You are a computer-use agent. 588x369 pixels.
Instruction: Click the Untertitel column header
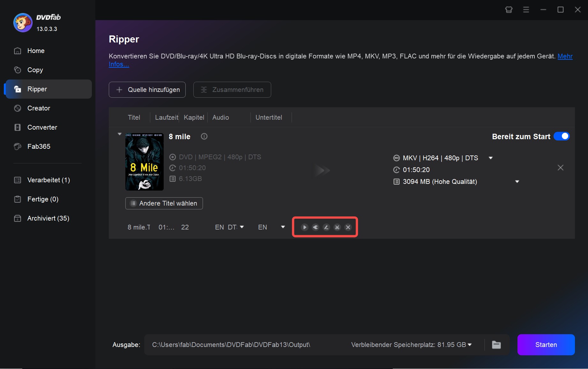point(269,117)
